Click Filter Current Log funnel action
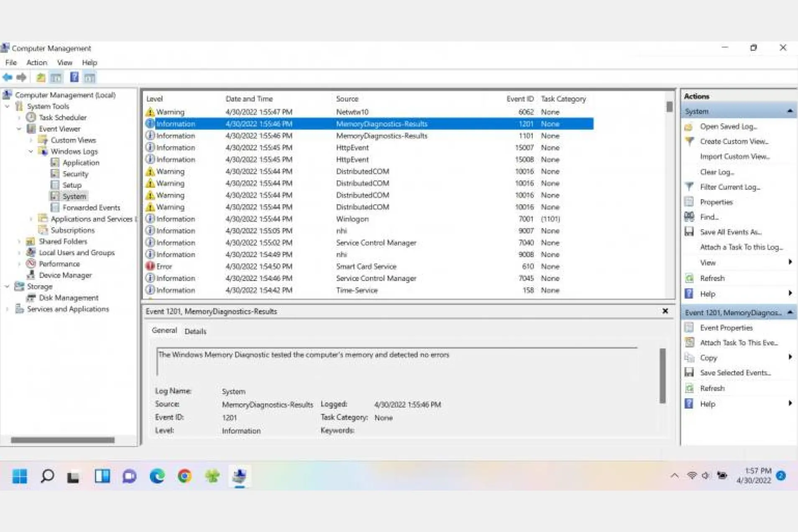Viewport: 798px width, 532px height. pyautogui.click(x=729, y=187)
